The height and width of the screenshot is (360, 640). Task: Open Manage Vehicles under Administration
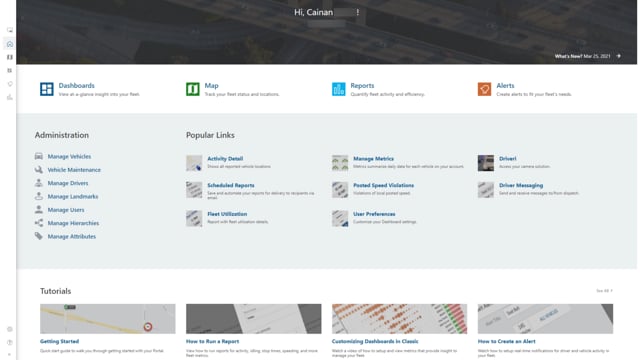tap(69, 156)
